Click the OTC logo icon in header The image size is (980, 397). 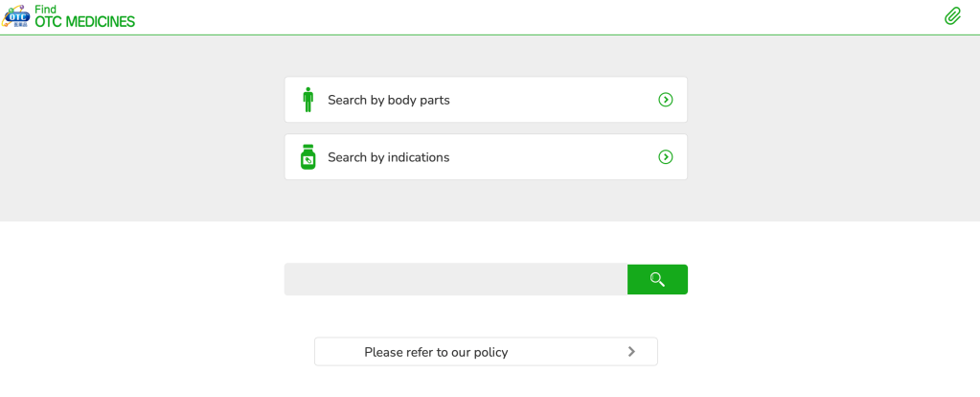[16, 15]
